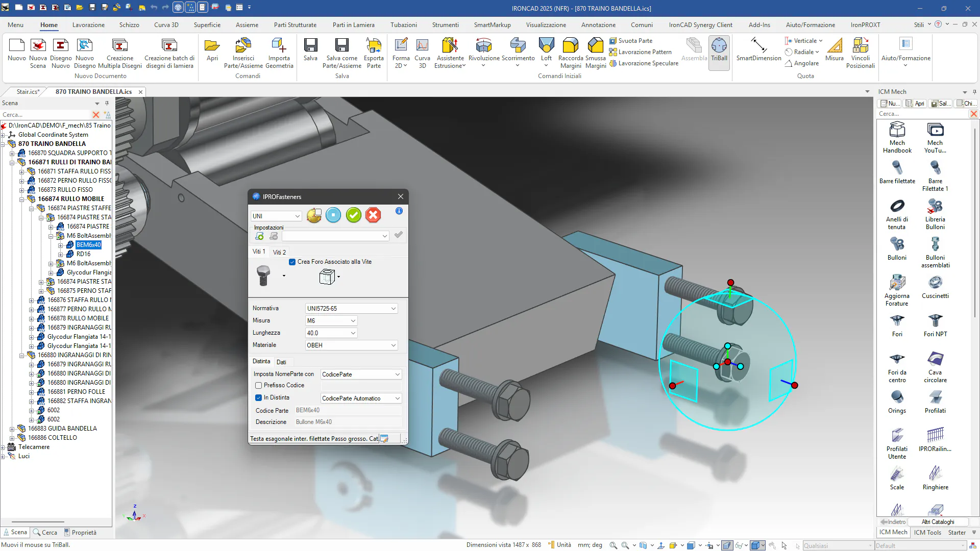Viewport: 980px width, 551px height.
Task: Uncheck Crea Foro Associato alla Vite
Action: click(x=292, y=262)
